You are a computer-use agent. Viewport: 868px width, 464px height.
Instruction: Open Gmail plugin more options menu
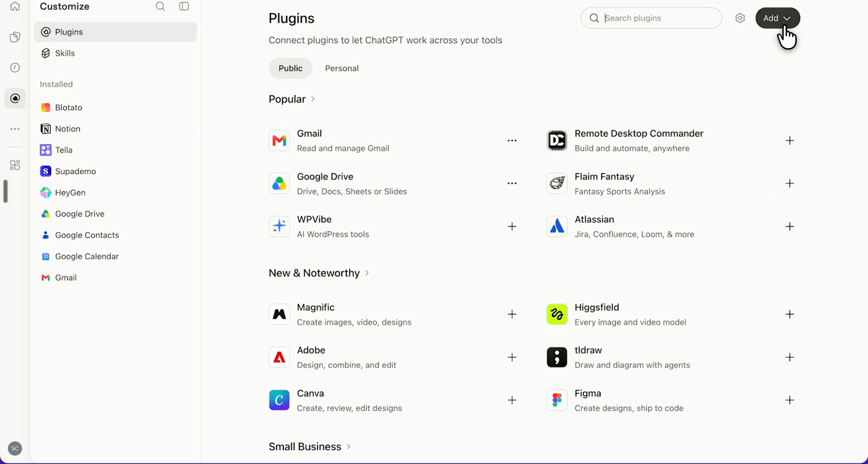pos(512,141)
